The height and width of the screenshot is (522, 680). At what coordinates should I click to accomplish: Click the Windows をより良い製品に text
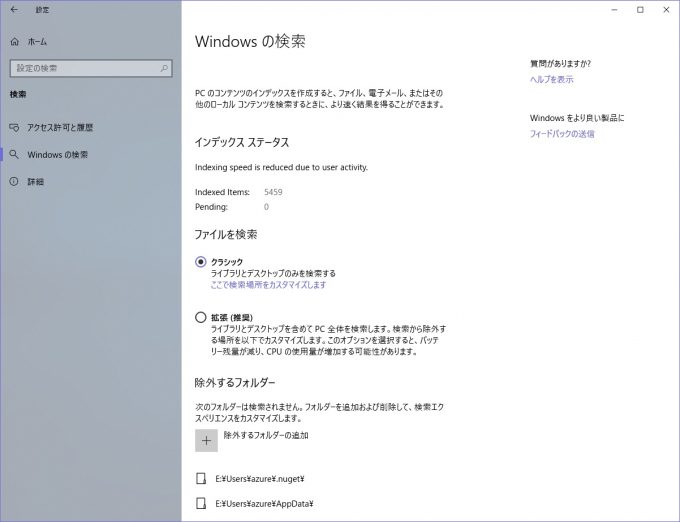pos(577,118)
